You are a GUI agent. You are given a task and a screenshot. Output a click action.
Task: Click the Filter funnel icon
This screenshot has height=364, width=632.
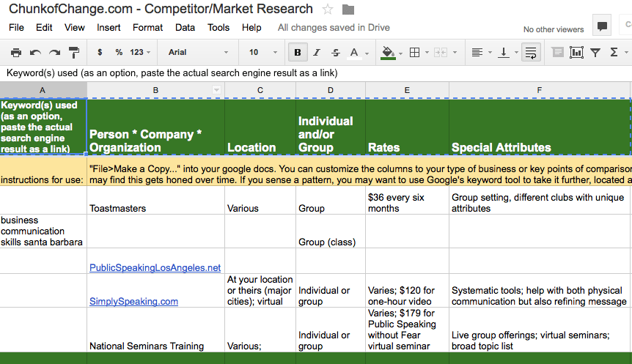tap(595, 52)
